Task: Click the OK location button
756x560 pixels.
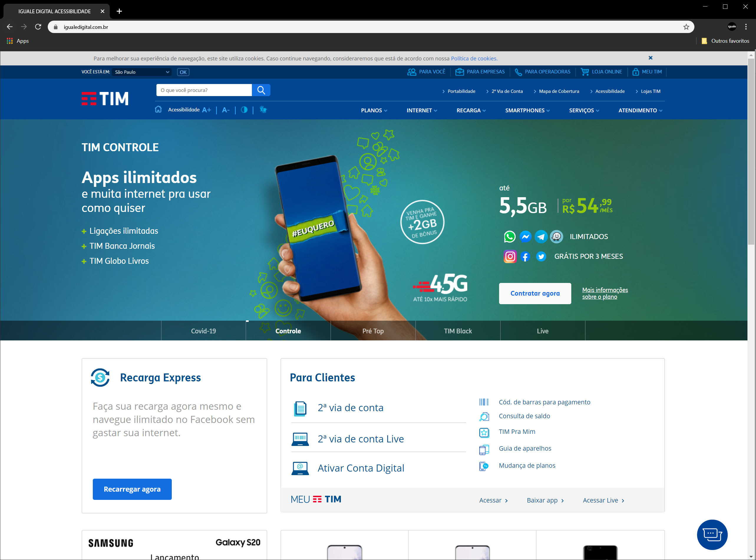Action: tap(183, 72)
